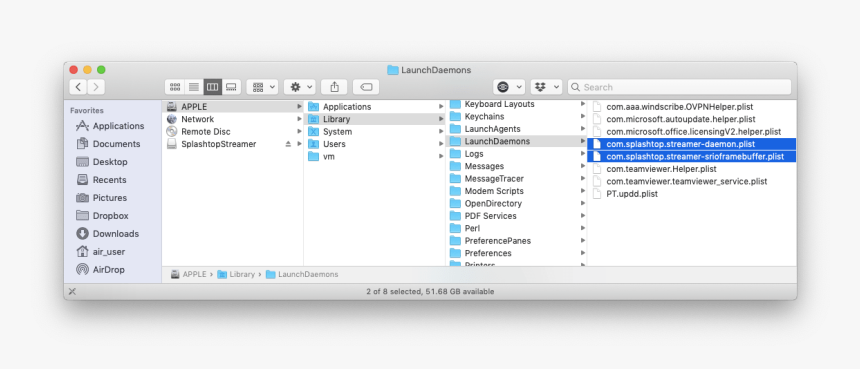Screen dimensions: 860x369
Task: Select the MessageTracer folder
Action: coord(516,179)
